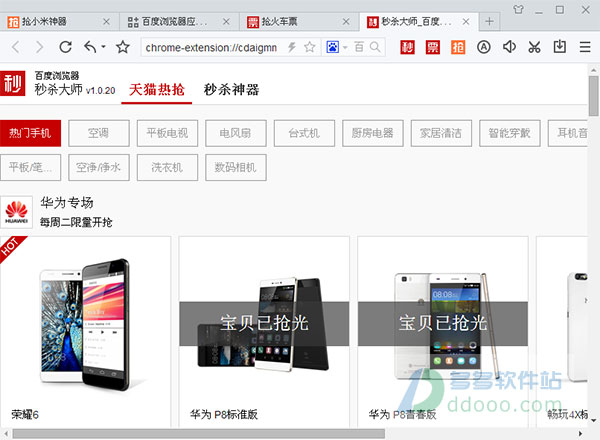
Task: Open the orange 抢 grab extension icon
Action: click(x=458, y=47)
